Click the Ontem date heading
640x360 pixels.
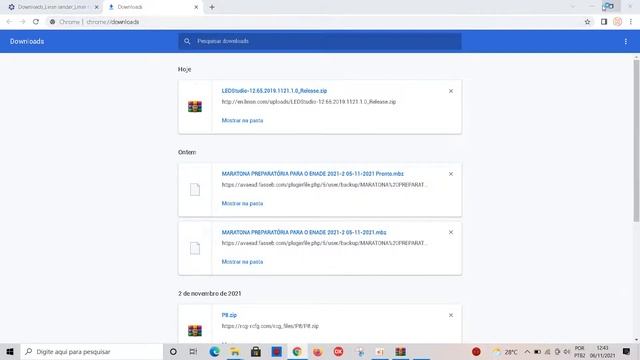pyautogui.click(x=187, y=152)
